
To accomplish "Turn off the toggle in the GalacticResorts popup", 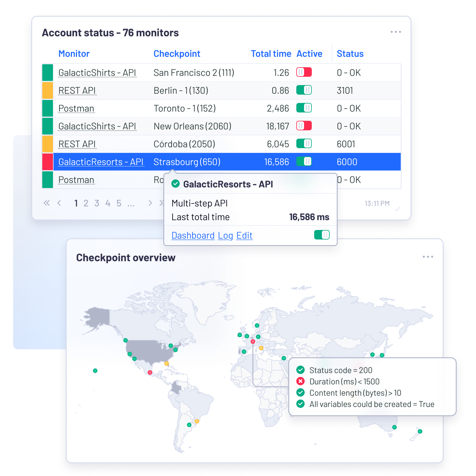I will (322, 235).
